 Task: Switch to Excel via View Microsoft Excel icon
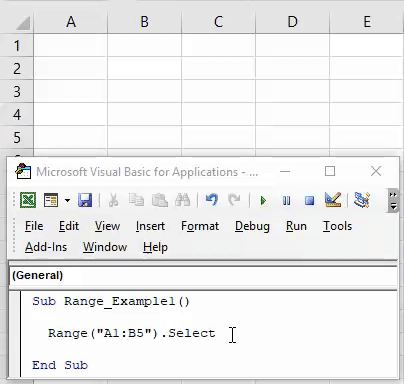pyautogui.click(x=28, y=200)
